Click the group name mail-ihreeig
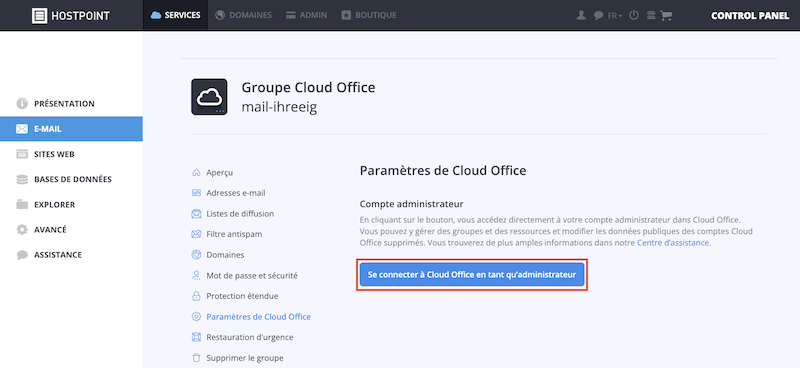 tap(279, 108)
